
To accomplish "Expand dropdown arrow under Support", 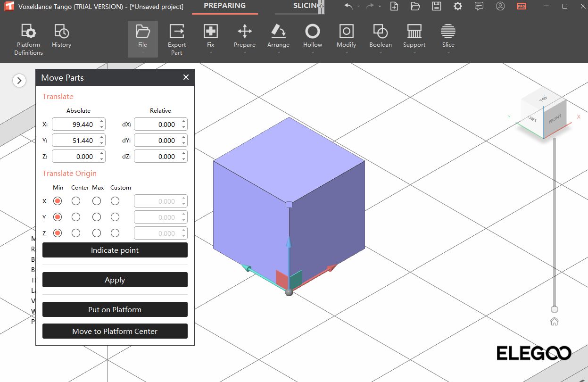I will (x=414, y=53).
